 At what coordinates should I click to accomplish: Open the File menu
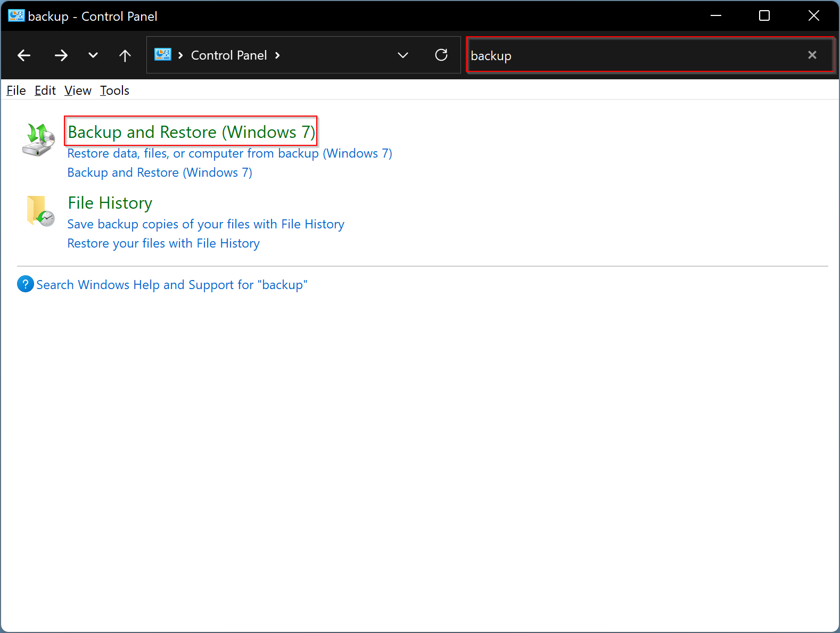pos(16,91)
